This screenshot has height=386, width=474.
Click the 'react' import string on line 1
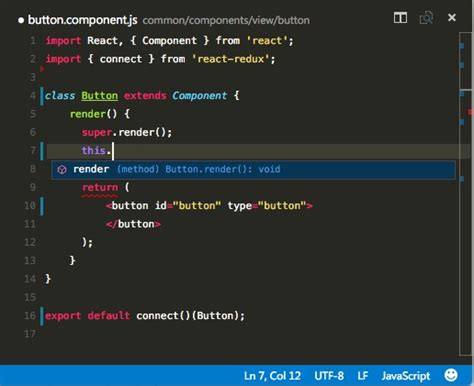pos(267,41)
